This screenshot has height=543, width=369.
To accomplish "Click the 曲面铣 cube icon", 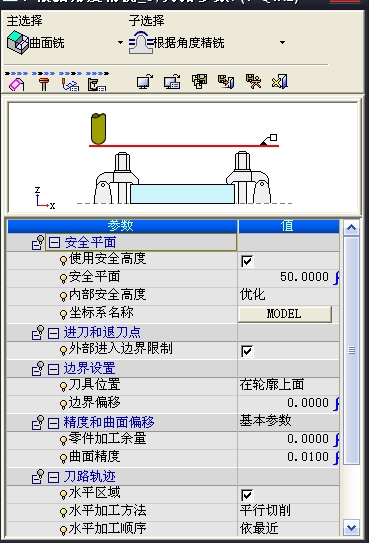I will coord(17,42).
